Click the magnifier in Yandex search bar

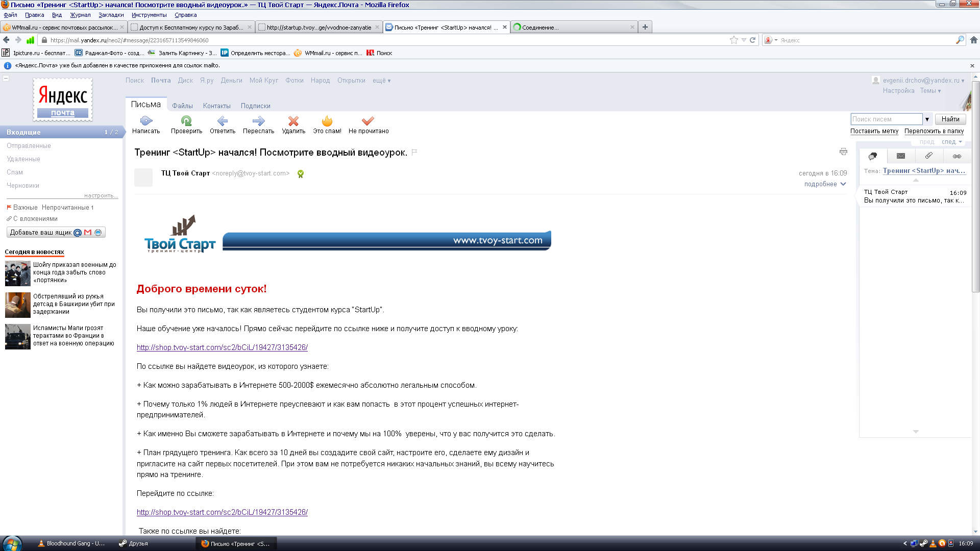pos(960,40)
